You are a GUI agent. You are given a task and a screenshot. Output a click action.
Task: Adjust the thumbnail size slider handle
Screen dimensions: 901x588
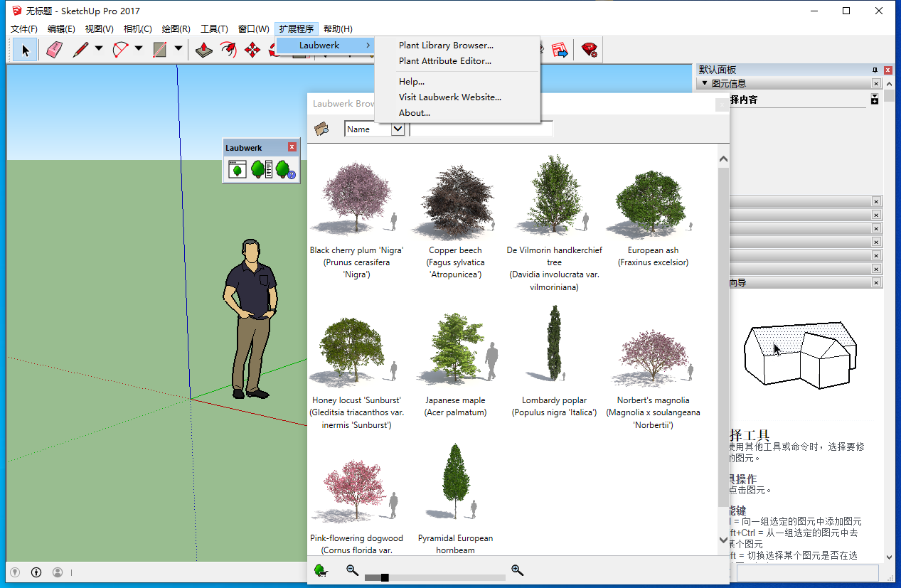click(x=385, y=577)
